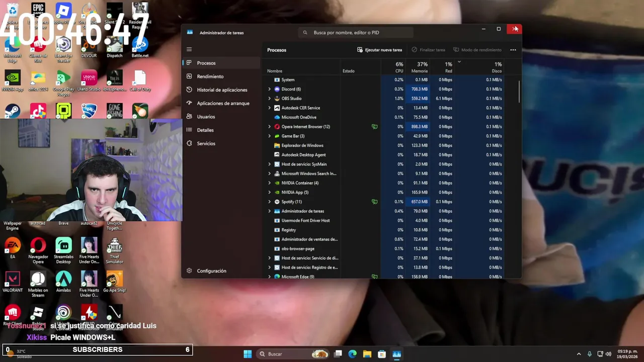644x362 pixels.
Task: Show hidden system tray icons chevron
Action: click(x=579, y=354)
